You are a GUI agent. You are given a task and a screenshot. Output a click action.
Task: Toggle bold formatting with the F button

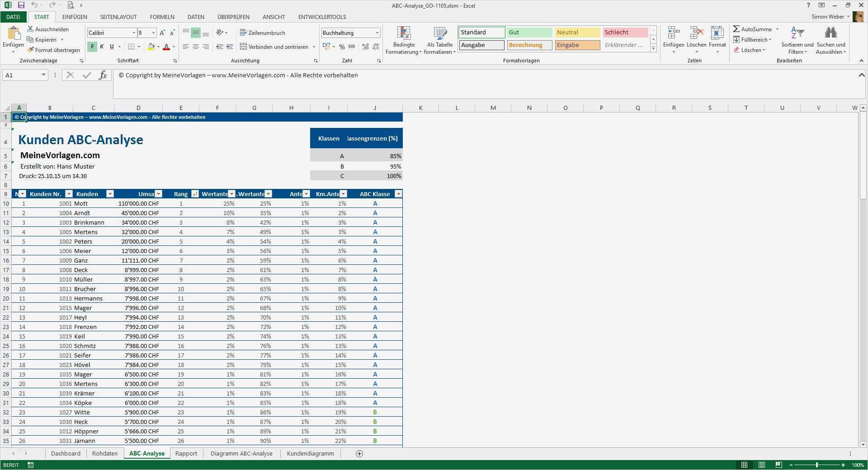tap(92, 47)
